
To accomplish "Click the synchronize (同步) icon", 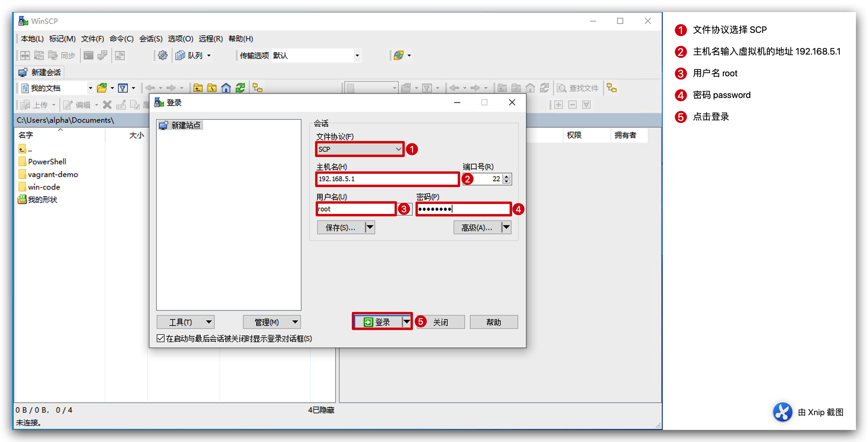I will (53, 55).
